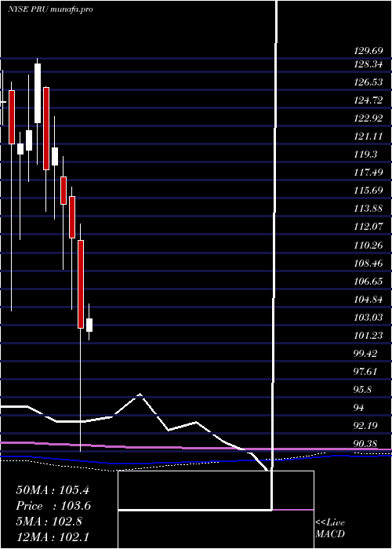Click the 115.69 price axis label
This screenshot has width=392, height=549.
pos(368,191)
